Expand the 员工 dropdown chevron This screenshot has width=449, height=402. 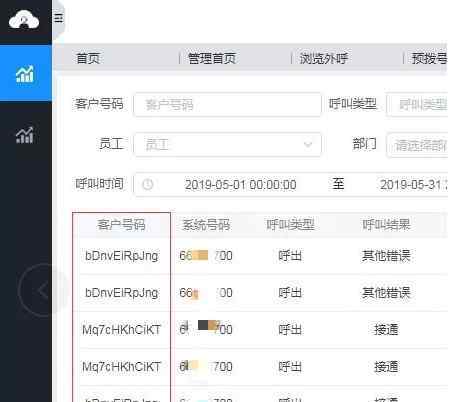(x=308, y=144)
